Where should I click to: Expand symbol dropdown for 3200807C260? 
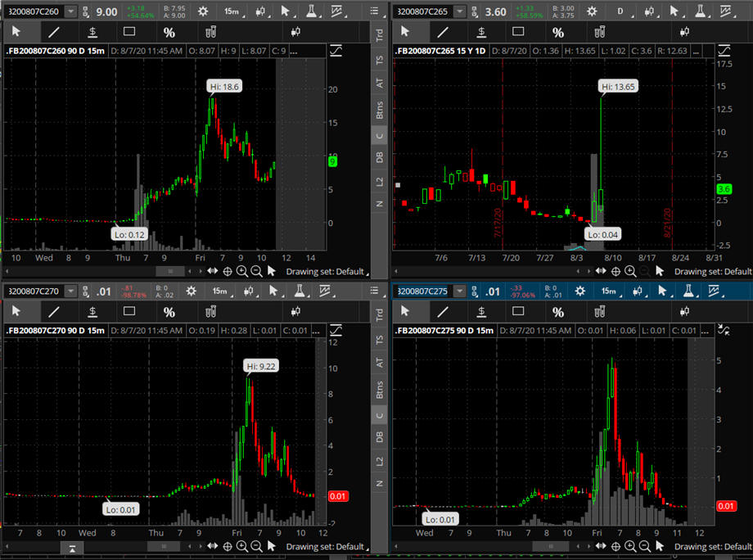tap(71, 11)
